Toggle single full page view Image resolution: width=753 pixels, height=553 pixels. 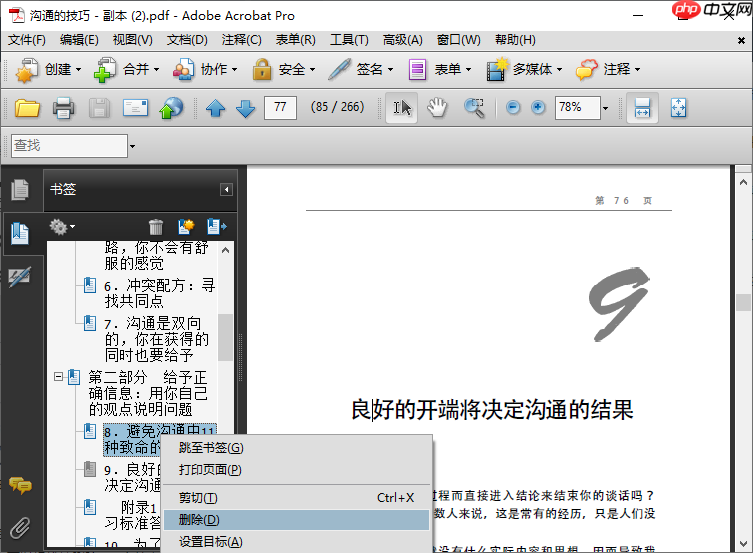pos(678,108)
